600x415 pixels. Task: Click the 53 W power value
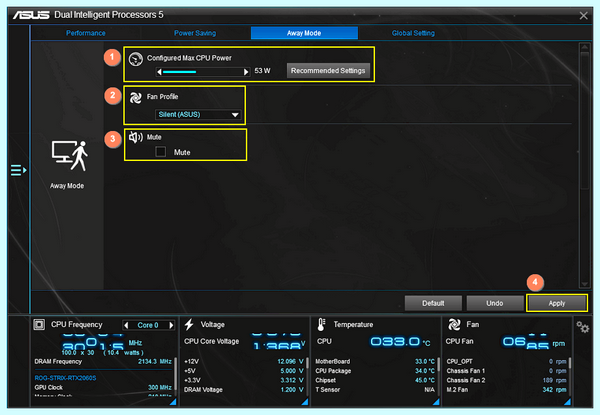pos(262,71)
